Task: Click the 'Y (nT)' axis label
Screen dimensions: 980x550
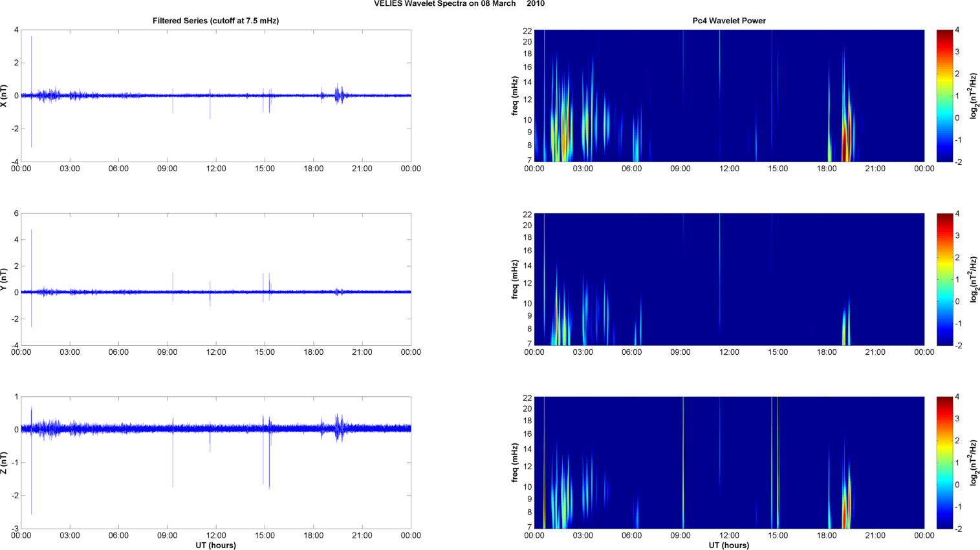Action: [5, 279]
